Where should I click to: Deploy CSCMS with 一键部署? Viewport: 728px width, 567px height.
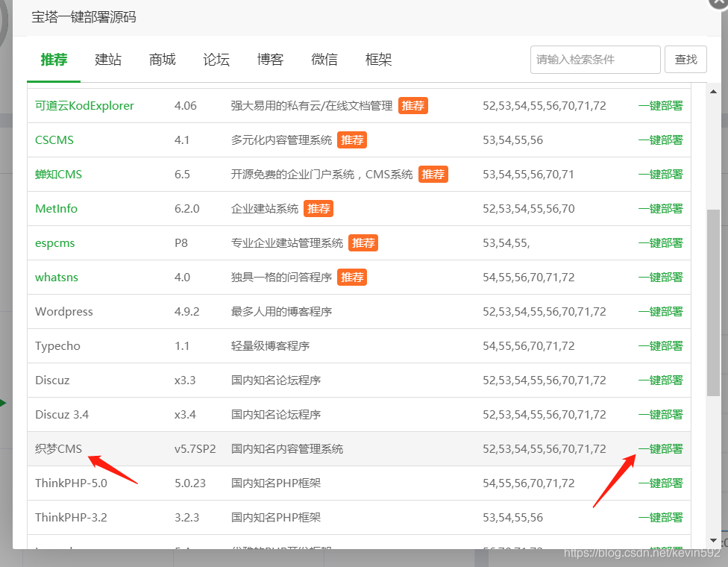click(x=661, y=140)
